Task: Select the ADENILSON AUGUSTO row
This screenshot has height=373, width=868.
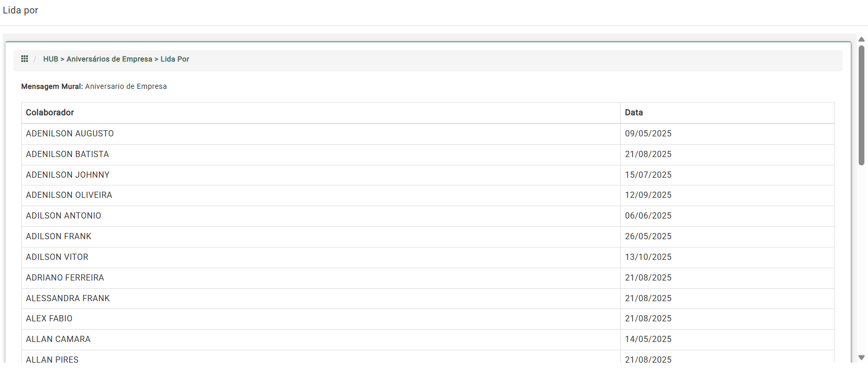Action: coord(70,134)
